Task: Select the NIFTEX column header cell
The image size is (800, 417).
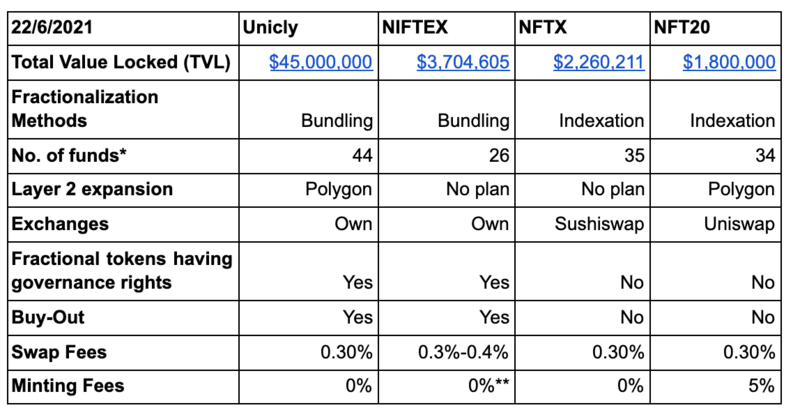Action: coord(447,28)
